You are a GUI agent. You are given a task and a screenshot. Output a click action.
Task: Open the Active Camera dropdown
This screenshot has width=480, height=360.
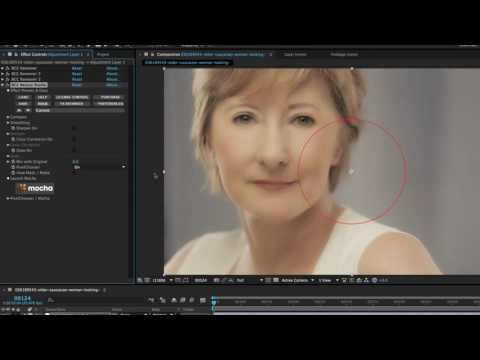(x=298, y=280)
